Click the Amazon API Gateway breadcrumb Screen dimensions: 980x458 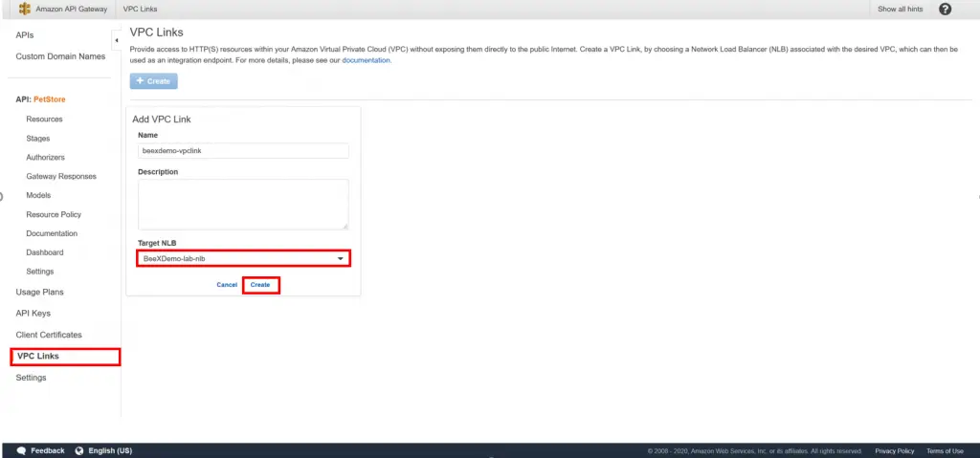click(71, 10)
